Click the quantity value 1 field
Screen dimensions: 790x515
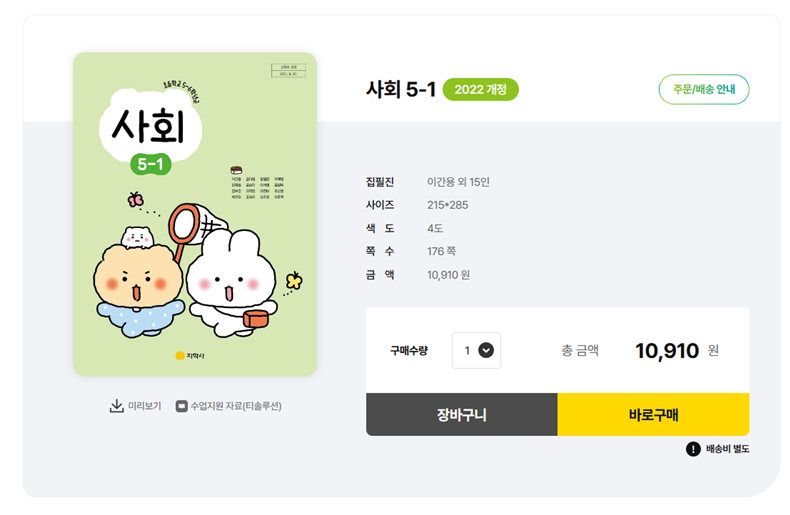[x=476, y=350]
